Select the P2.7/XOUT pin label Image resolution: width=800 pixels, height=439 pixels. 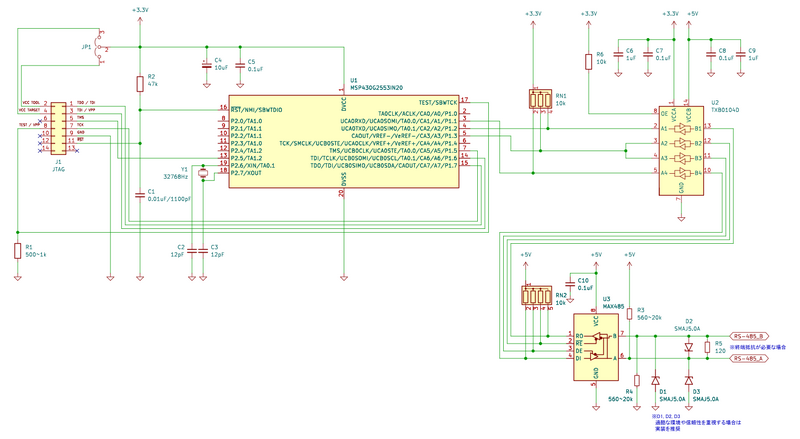246,173
